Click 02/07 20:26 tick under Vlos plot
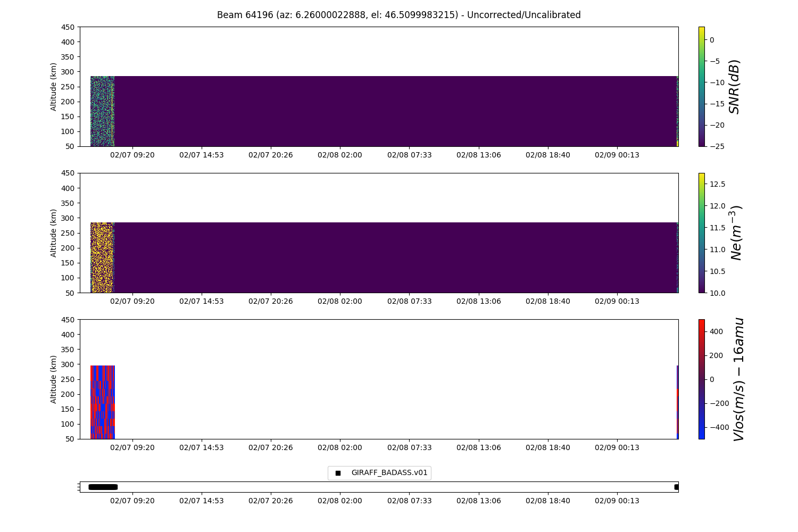Screen dimensions: 798x532 click(271, 447)
